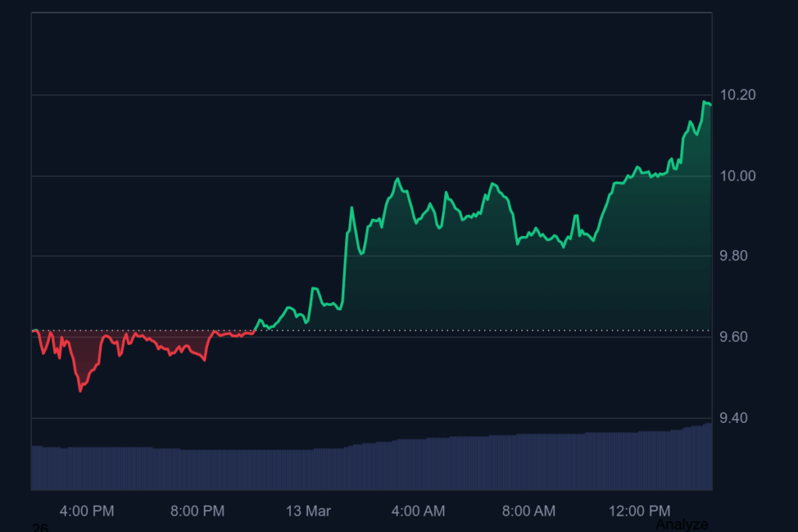Click the 9.40 price axis label
The width and height of the screenshot is (798, 532).
(x=737, y=418)
